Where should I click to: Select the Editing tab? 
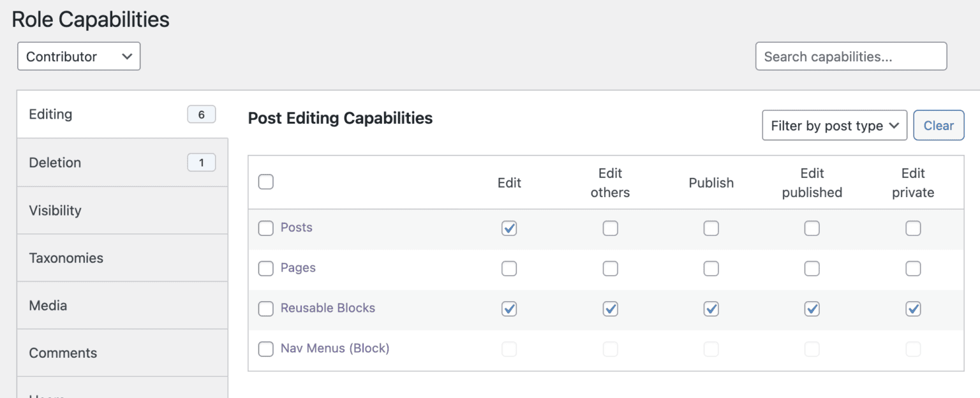pos(122,114)
